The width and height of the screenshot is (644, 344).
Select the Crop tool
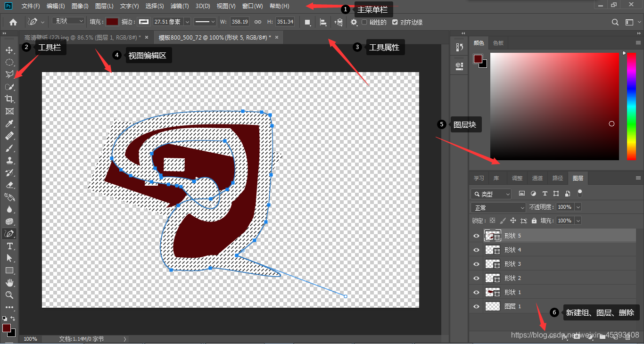[x=9, y=99]
